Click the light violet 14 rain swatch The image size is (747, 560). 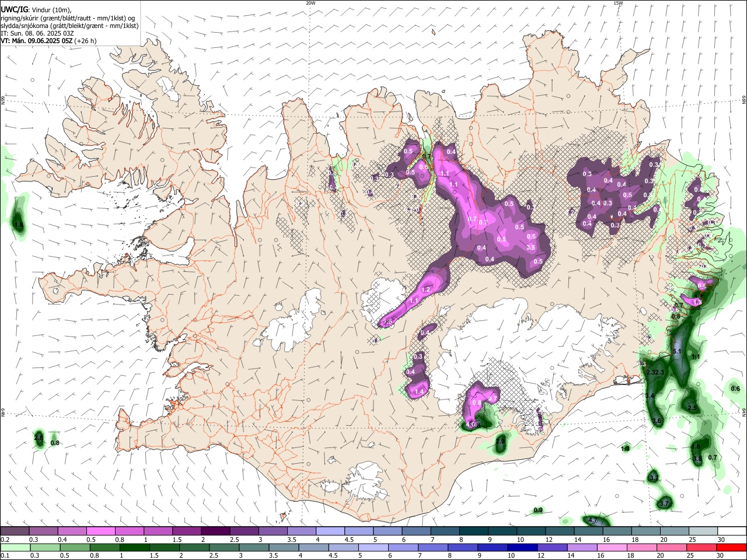582,547
